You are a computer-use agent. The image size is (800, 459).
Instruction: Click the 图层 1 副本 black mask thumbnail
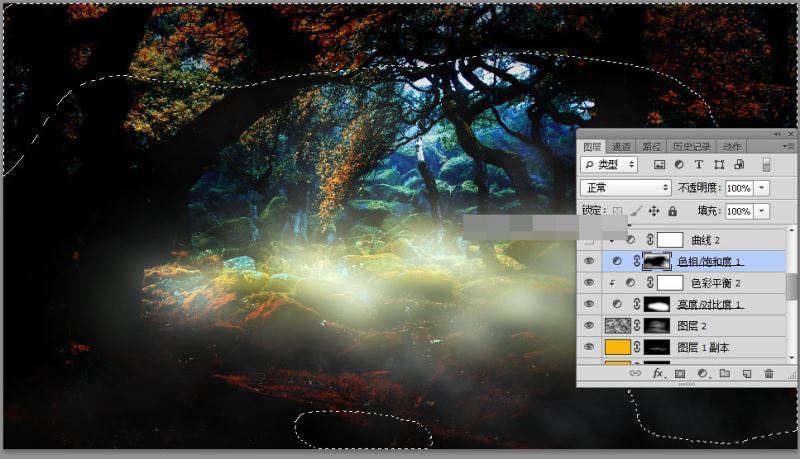click(x=657, y=347)
